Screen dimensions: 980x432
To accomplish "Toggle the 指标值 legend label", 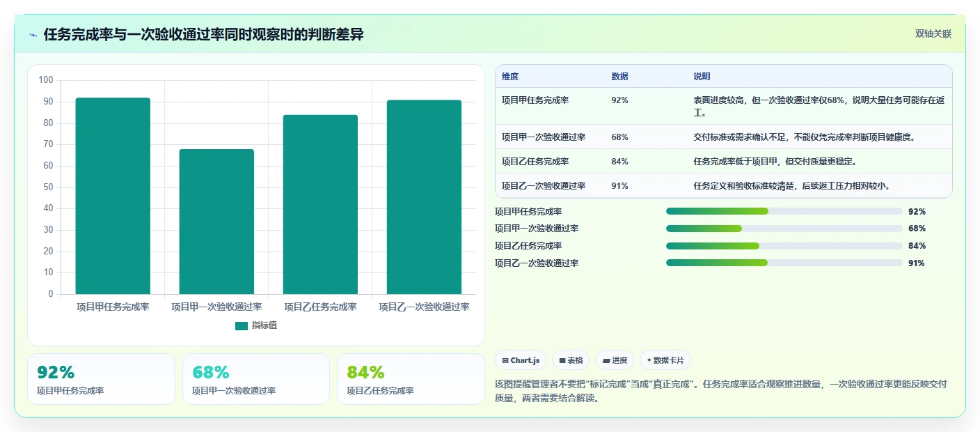I will point(264,325).
